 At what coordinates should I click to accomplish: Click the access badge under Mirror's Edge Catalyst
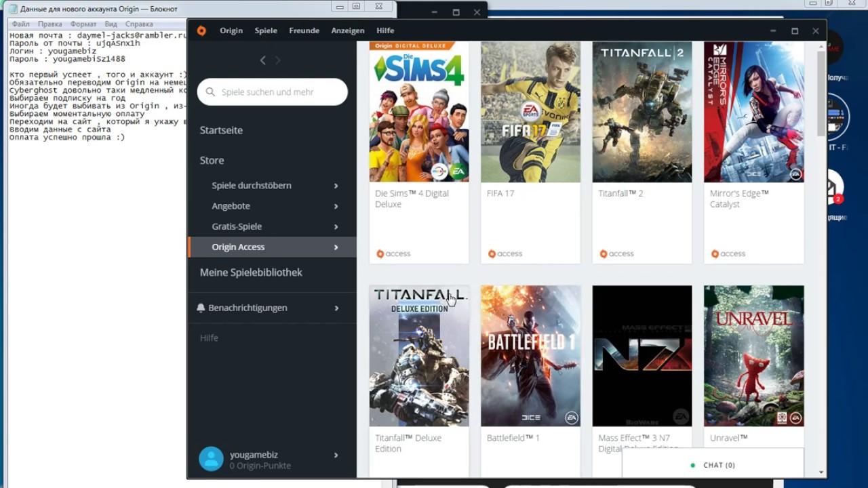pyautogui.click(x=728, y=253)
